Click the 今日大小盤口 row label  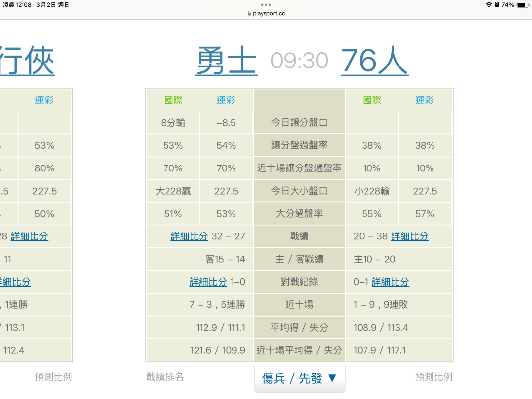[299, 191]
